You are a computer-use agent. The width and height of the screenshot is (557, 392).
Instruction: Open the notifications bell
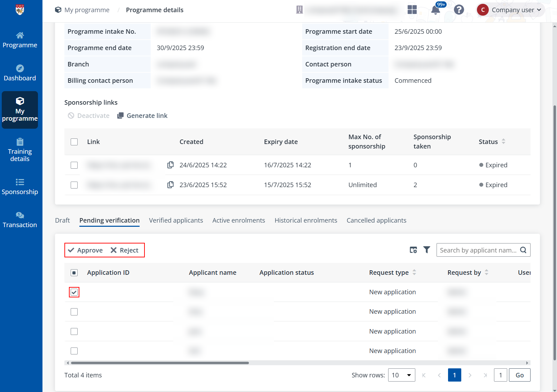pyautogui.click(x=435, y=10)
